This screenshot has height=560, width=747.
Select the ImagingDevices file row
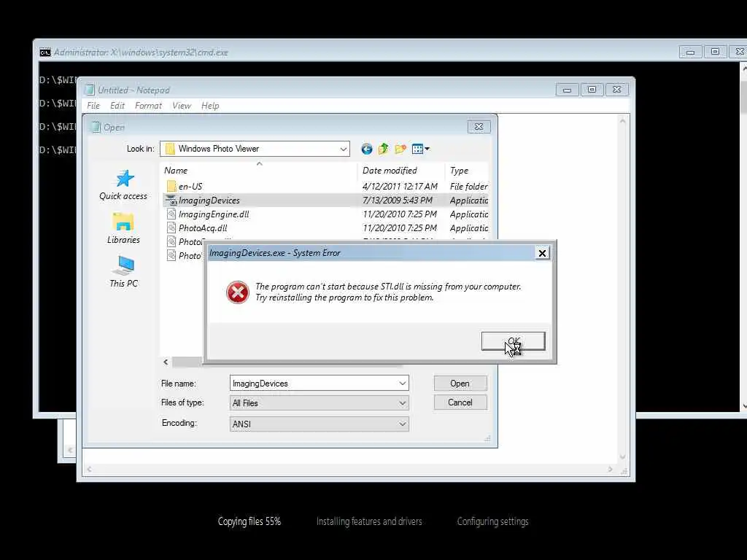click(x=326, y=201)
